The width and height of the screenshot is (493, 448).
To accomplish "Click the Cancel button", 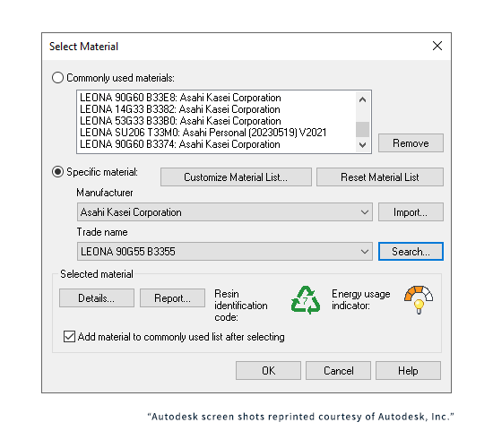I will (338, 371).
